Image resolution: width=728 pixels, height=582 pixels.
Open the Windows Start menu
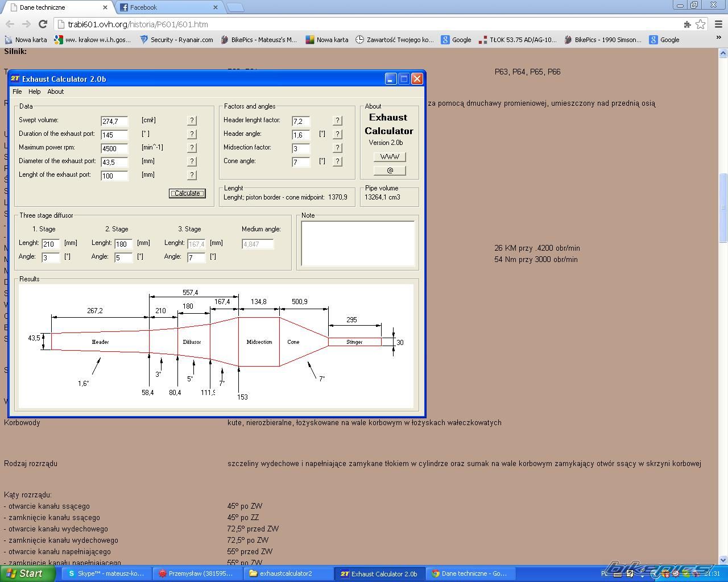pos(27,573)
